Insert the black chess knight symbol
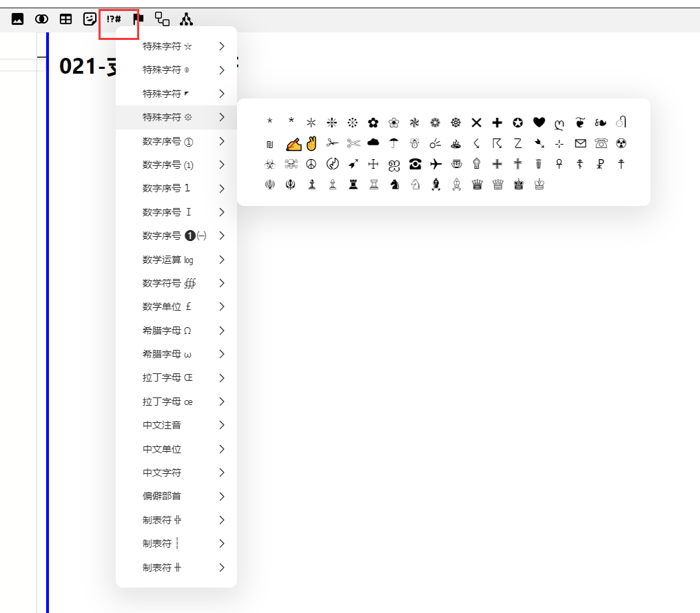The width and height of the screenshot is (700, 613). click(x=394, y=185)
